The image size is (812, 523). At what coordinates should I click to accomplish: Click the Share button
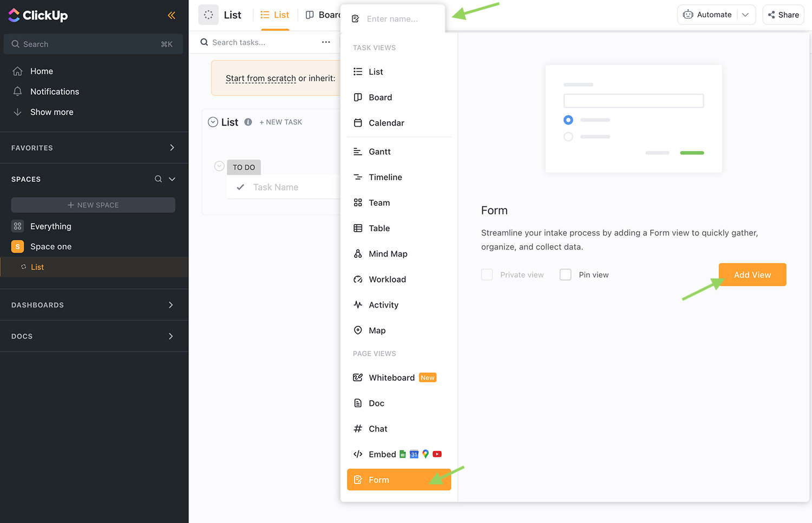pyautogui.click(x=783, y=15)
